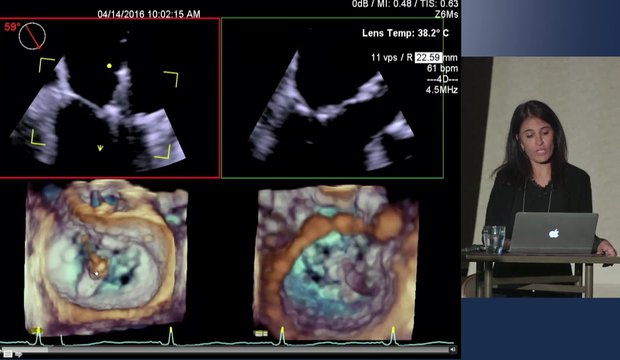Click the top-right yellow crop box corner
The width and height of the screenshot is (620, 360).
[171, 79]
